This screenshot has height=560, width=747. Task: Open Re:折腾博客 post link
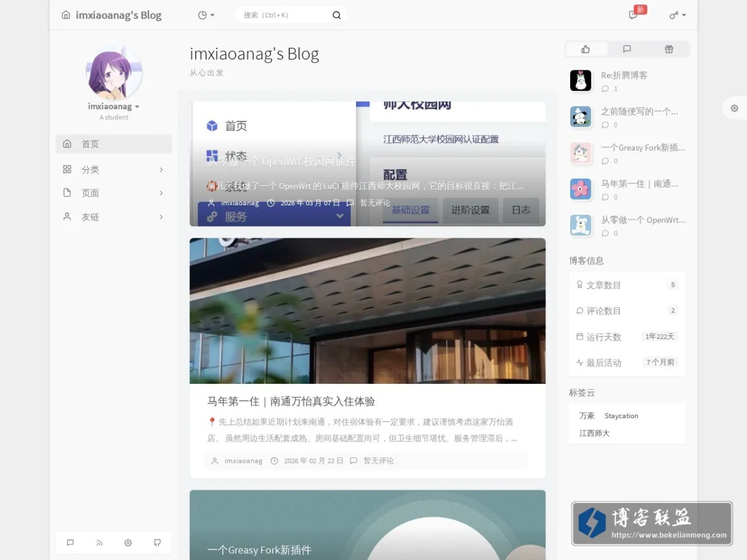click(624, 75)
